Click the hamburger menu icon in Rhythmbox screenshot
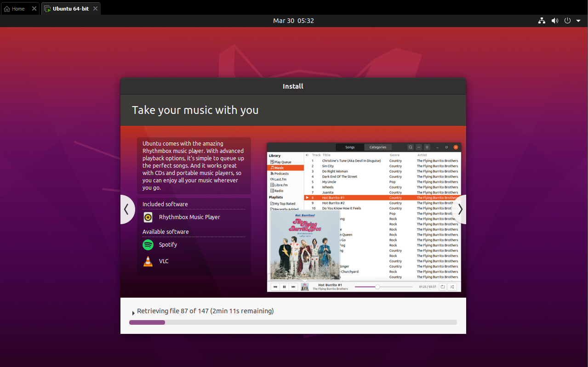 tap(427, 147)
